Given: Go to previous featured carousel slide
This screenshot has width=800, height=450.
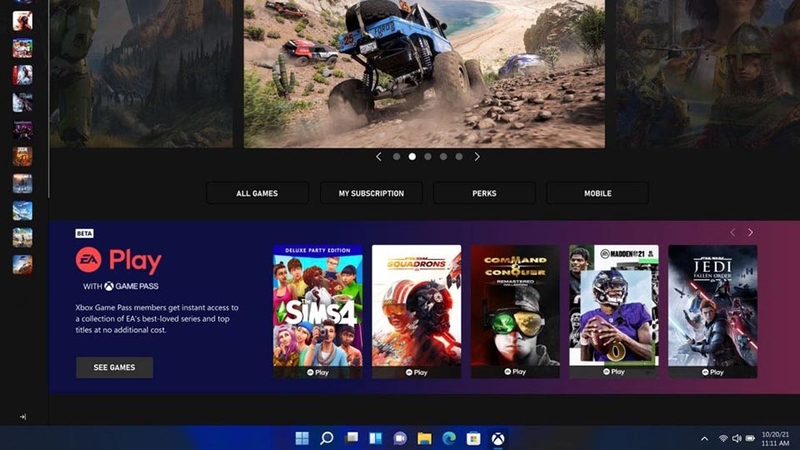Looking at the screenshot, I should point(379,157).
